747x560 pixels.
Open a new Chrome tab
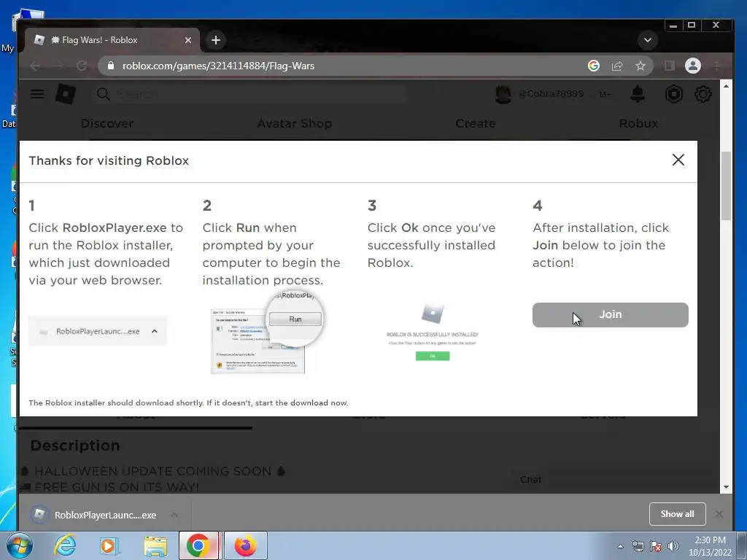tap(216, 40)
